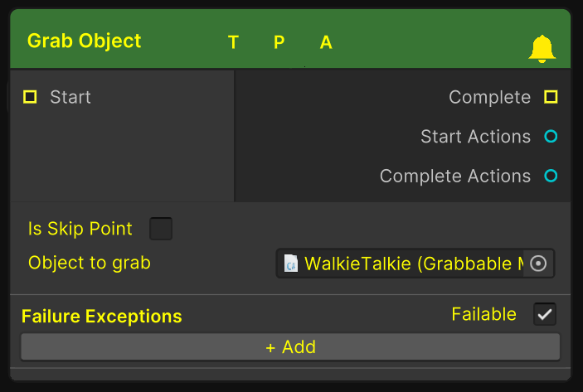Toggle the A letter in header

pyautogui.click(x=326, y=42)
